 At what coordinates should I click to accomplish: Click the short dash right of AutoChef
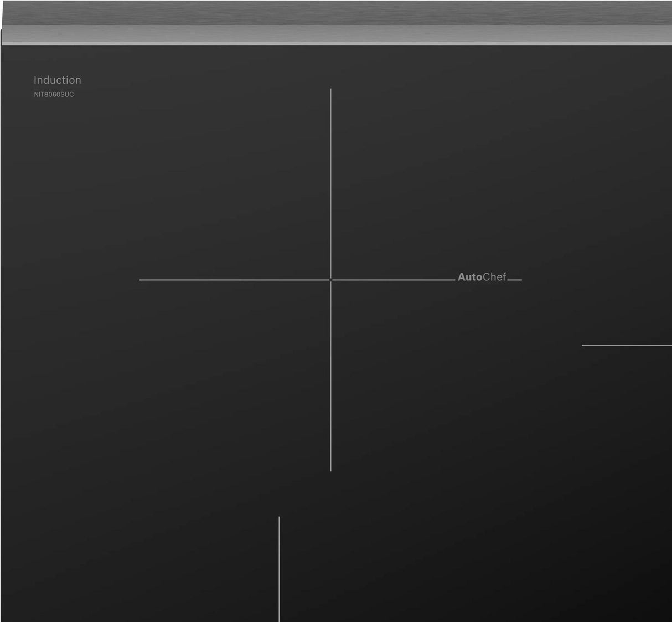[515, 280]
